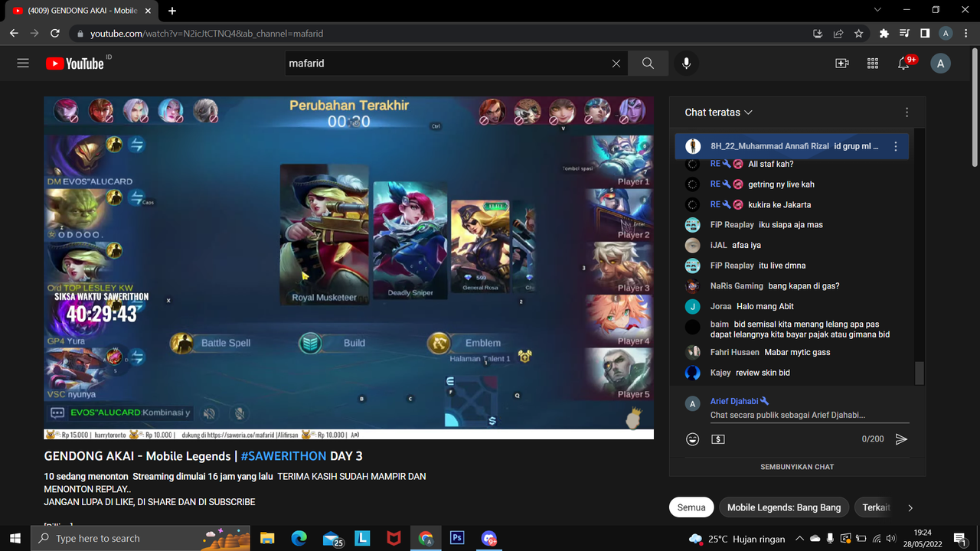Open the Windows Start menu
Screen dimensions: 980x551
pos(15,538)
